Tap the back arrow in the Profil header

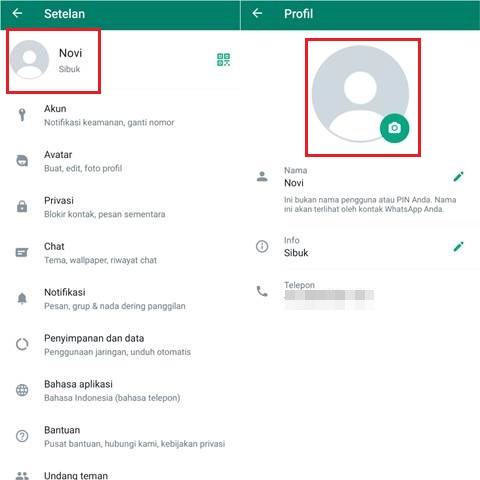(257, 13)
